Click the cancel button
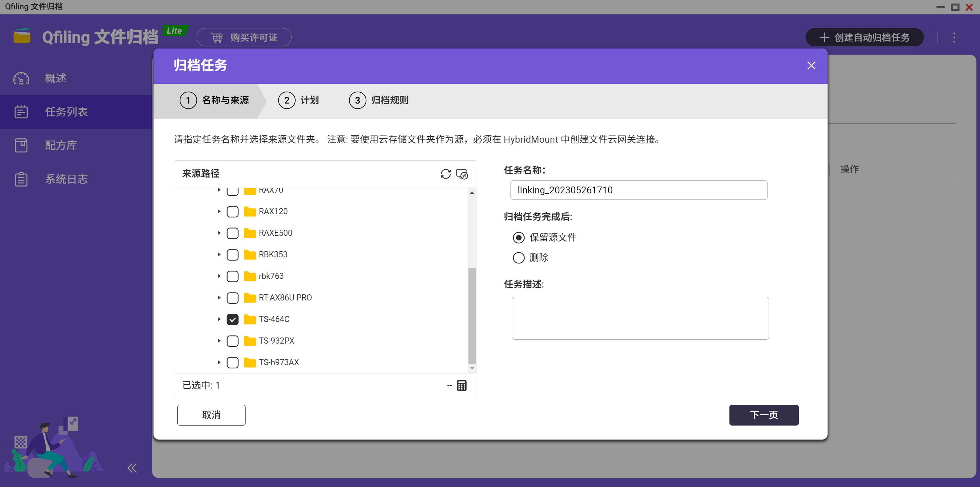The height and width of the screenshot is (487, 980). pos(211,415)
